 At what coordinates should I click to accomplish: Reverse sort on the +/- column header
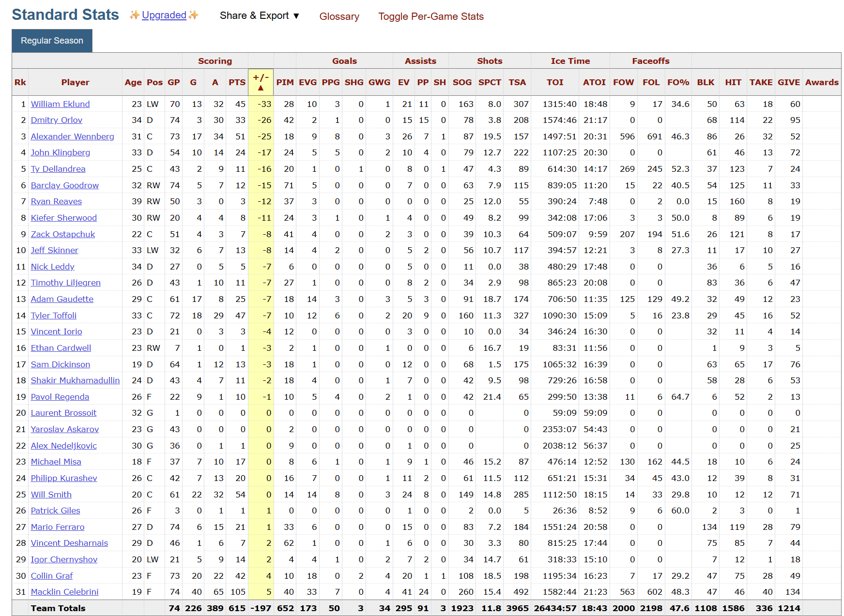[261, 82]
